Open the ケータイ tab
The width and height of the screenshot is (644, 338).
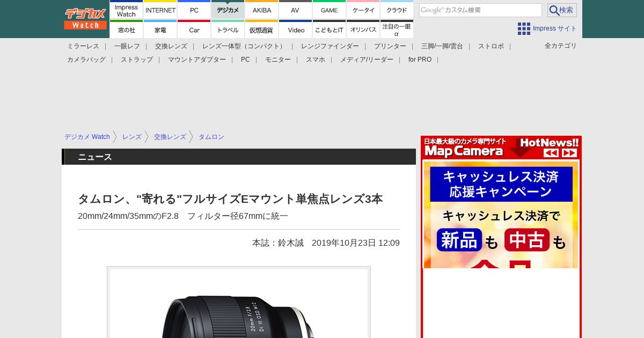pos(363,10)
